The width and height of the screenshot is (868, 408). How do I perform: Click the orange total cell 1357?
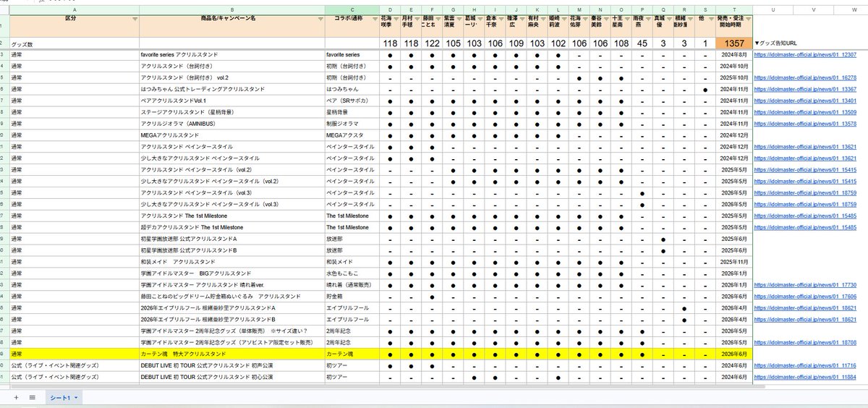pos(735,43)
